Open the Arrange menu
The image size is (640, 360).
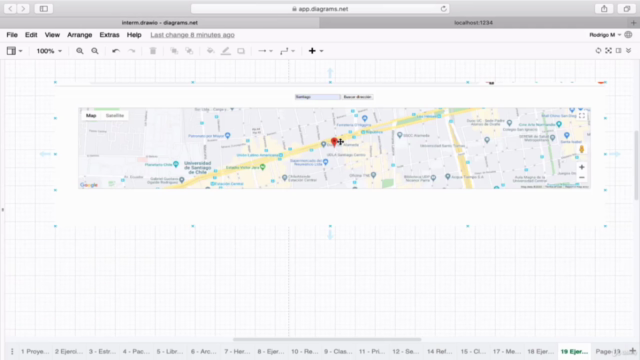(80, 35)
